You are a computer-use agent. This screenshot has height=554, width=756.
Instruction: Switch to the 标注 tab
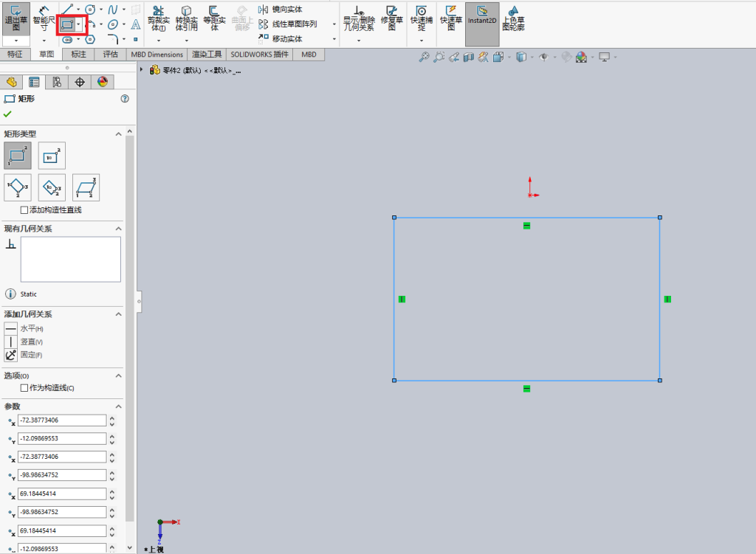(78, 55)
